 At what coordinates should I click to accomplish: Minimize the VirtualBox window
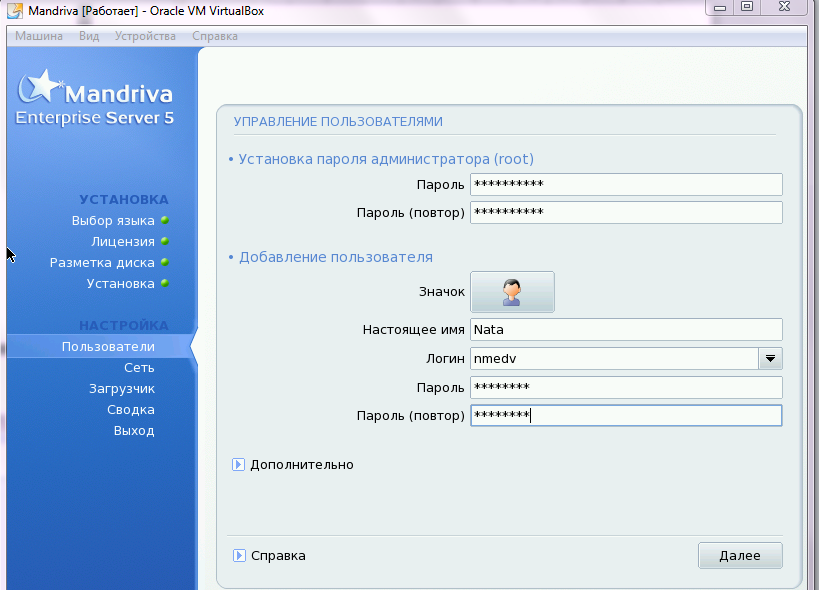coord(720,7)
